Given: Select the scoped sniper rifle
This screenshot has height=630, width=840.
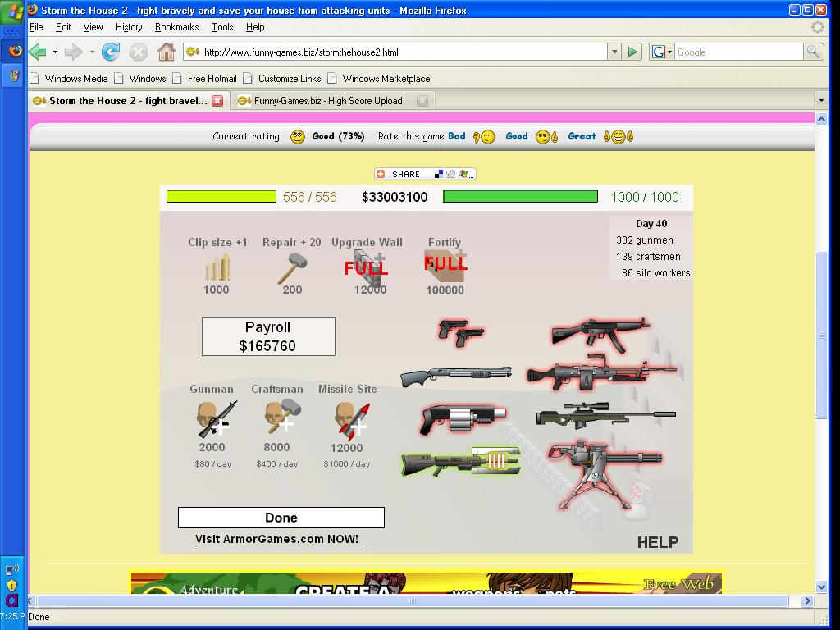Looking at the screenshot, I should [605, 416].
